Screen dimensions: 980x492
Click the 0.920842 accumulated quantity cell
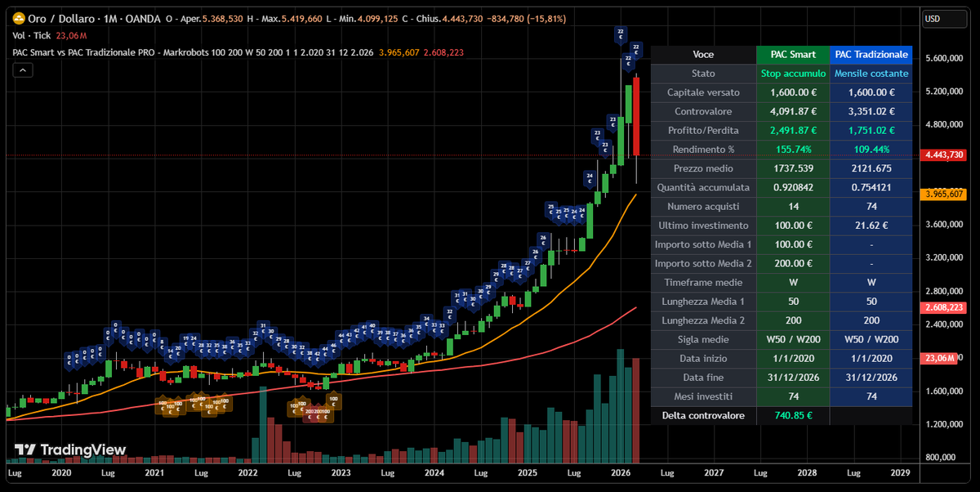click(793, 187)
